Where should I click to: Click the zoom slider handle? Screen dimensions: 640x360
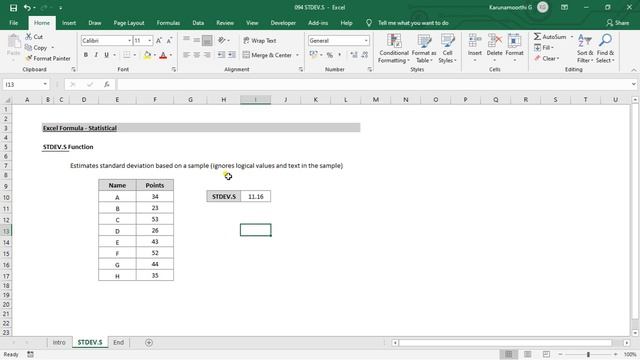pyautogui.click(x=588, y=354)
